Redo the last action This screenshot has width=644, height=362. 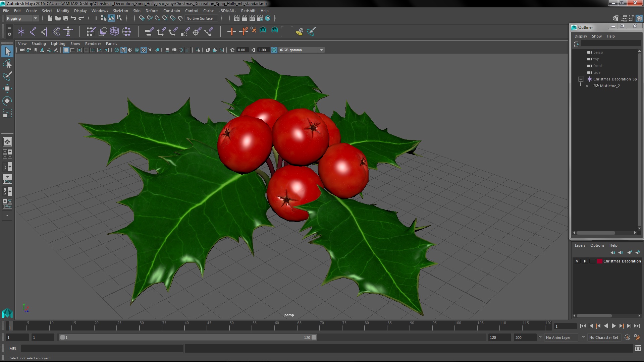point(81,18)
